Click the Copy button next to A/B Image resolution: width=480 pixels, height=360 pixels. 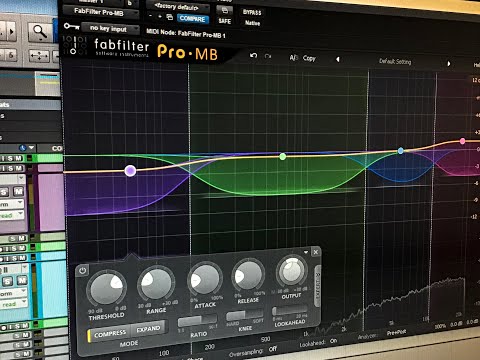click(x=309, y=58)
